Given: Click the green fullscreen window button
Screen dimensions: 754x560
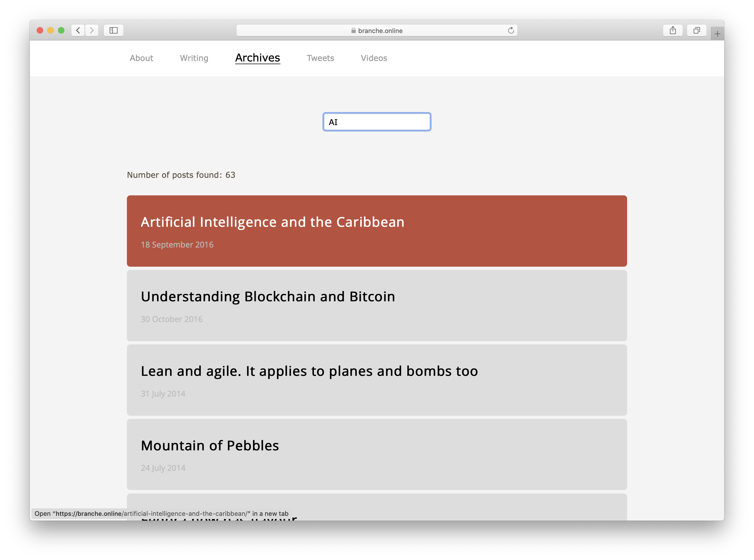Looking at the screenshot, I should (x=61, y=31).
